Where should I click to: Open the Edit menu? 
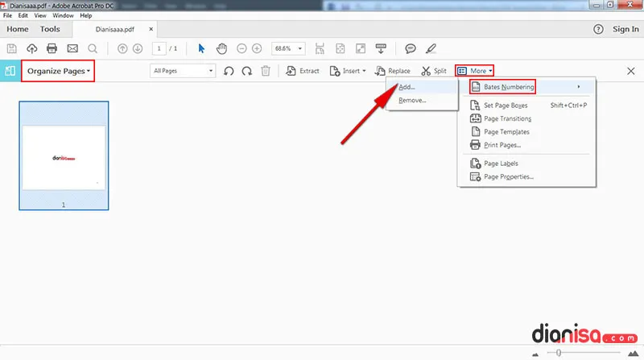(x=23, y=15)
